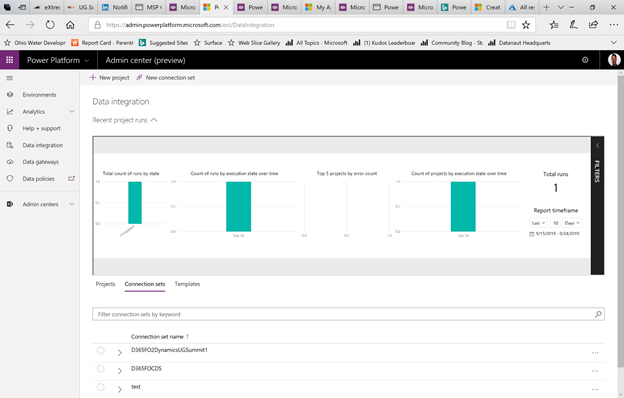Expand the FILTERS panel arrow
Screen dimensions: 624x398
click(x=597, y=146)
